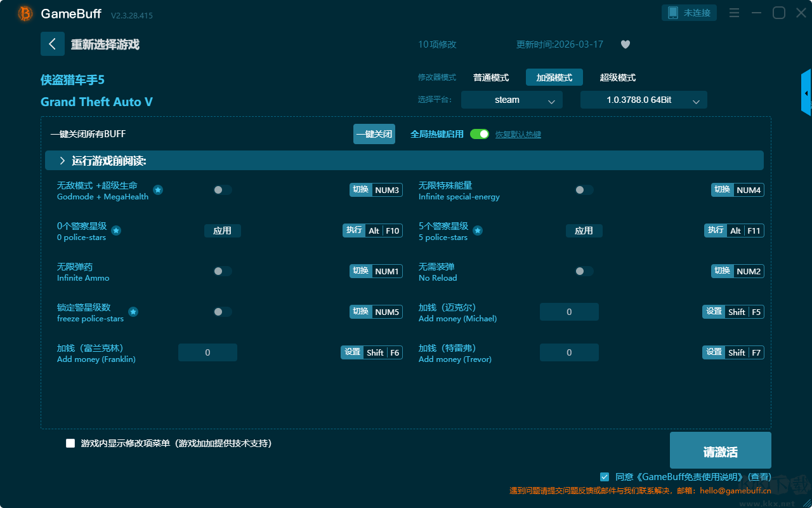Click 恢复默认热键 restore hotkeys link

tap(518, 135)
